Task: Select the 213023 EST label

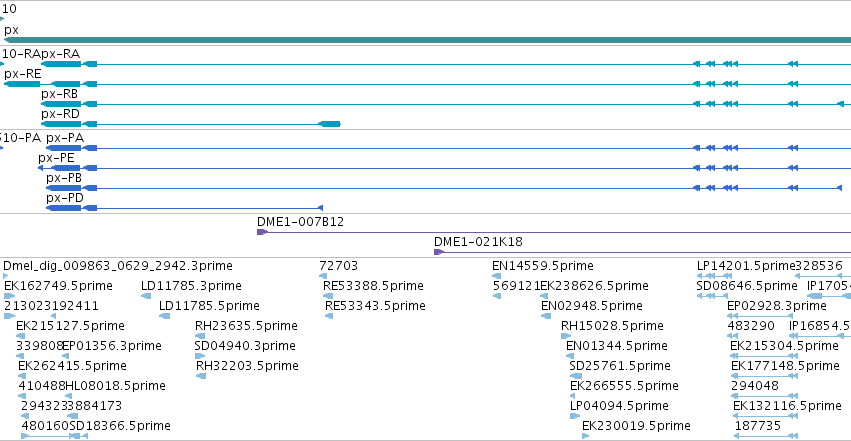Action: click(28, 306)
